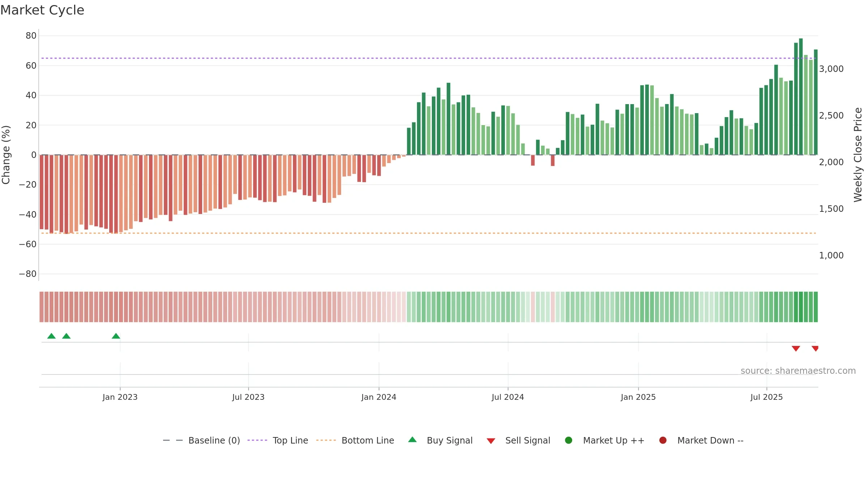Click the gray dashed Baseline legend swatch
The height and width of the screenshot is (488, 868).
173,440
